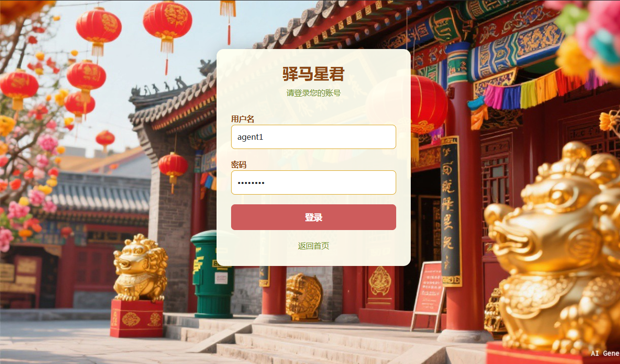Click the 请登录您的账号 subtitle text
Image resolution: width=620 pixels, height=364 pixels.
[314, 93]
